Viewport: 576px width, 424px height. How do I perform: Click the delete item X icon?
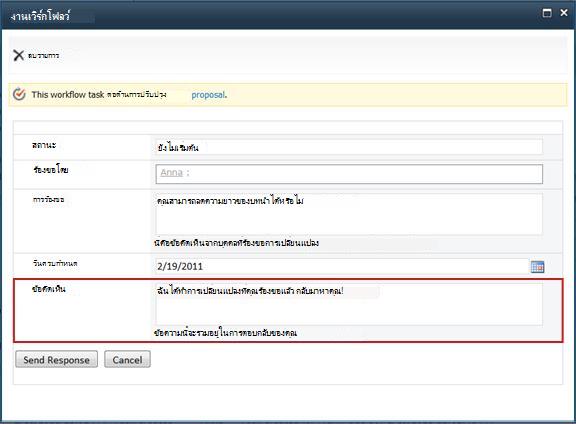pyautogui.click(x=18, y=55)
